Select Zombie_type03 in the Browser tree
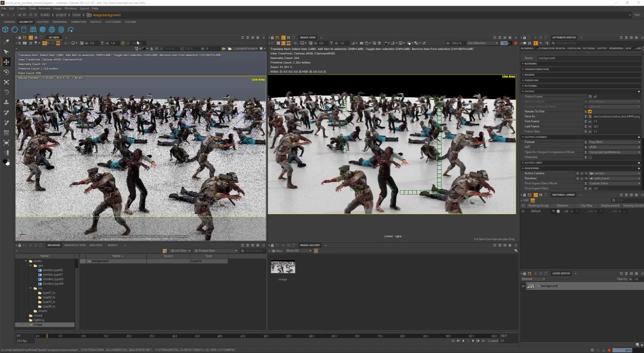The width and height of the screenshot is (644, 353). click(53, 279)
